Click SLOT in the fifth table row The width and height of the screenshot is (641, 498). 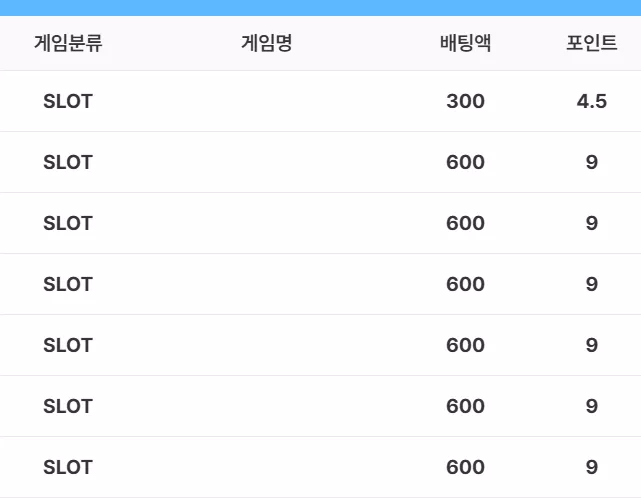(68, 345)
